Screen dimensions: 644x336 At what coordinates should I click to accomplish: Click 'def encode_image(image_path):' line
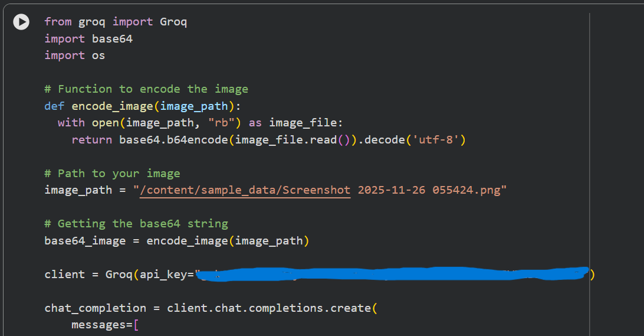click(x=143, y=106)
